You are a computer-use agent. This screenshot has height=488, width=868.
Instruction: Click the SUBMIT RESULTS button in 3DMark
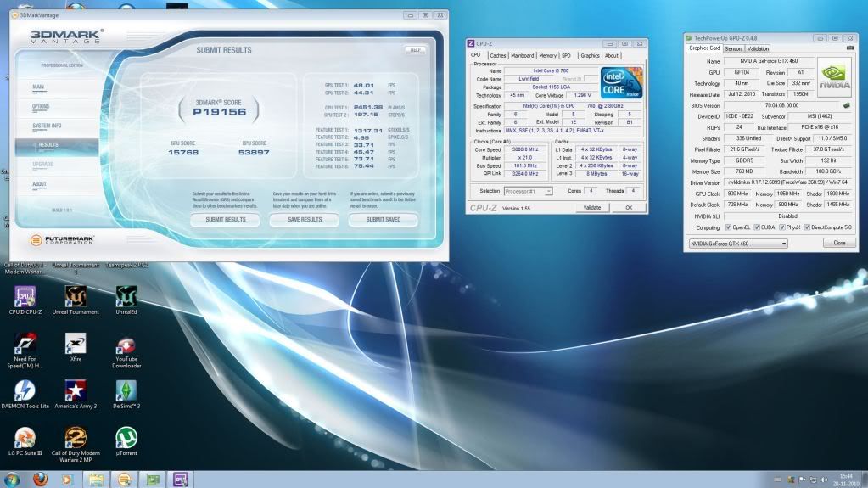[226, 220]
